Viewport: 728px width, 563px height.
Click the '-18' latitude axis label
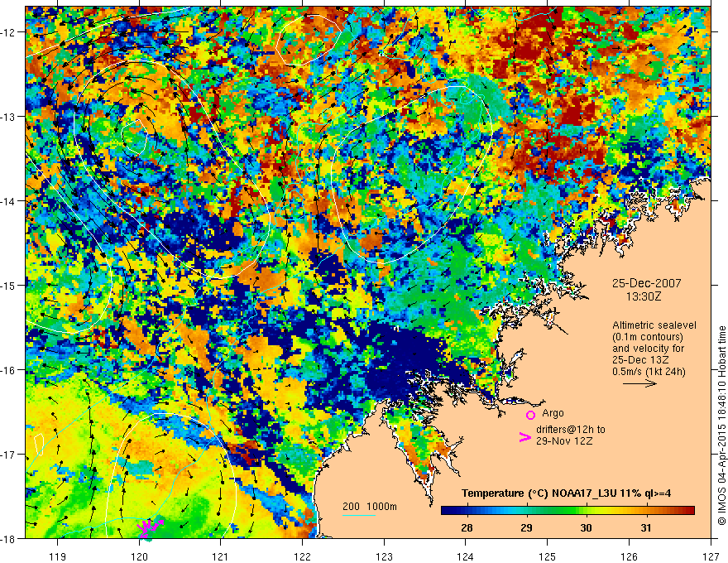click(x=8, y=539)
